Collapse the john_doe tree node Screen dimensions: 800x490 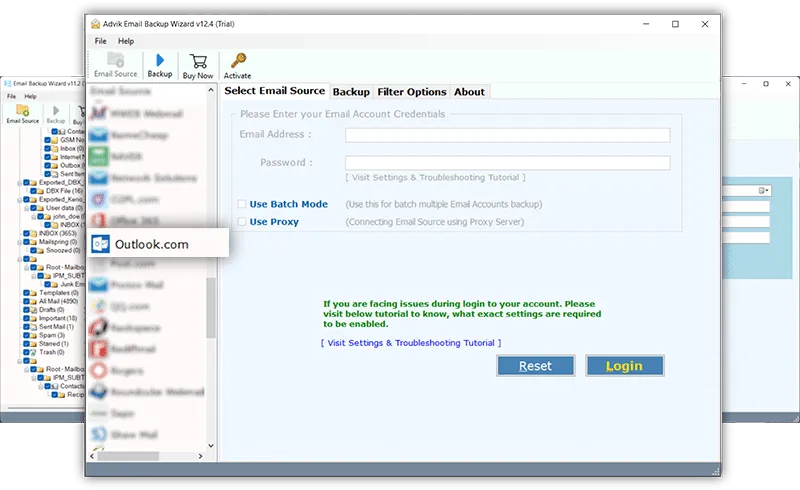coord(34,216)
